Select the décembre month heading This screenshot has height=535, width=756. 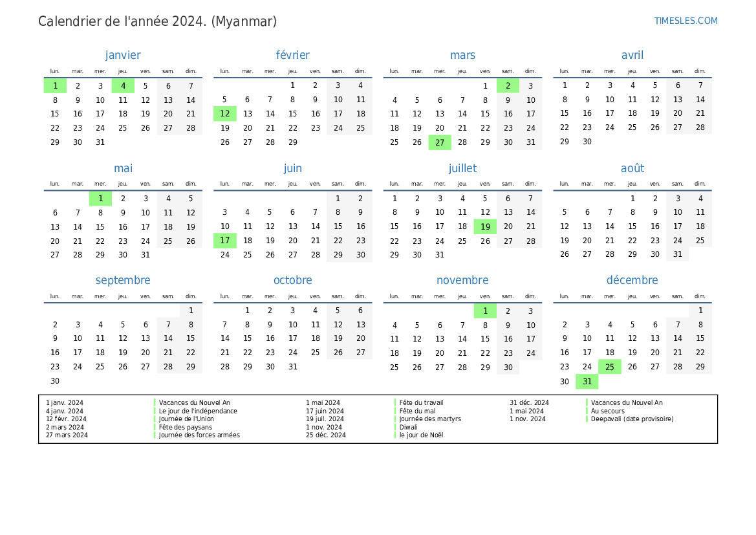[632, 280]
